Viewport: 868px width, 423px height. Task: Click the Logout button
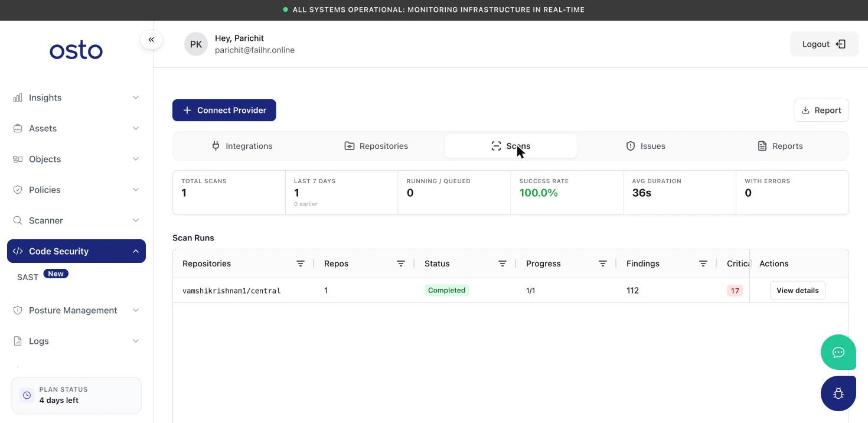pyautogui.click(x=824, y=44)
